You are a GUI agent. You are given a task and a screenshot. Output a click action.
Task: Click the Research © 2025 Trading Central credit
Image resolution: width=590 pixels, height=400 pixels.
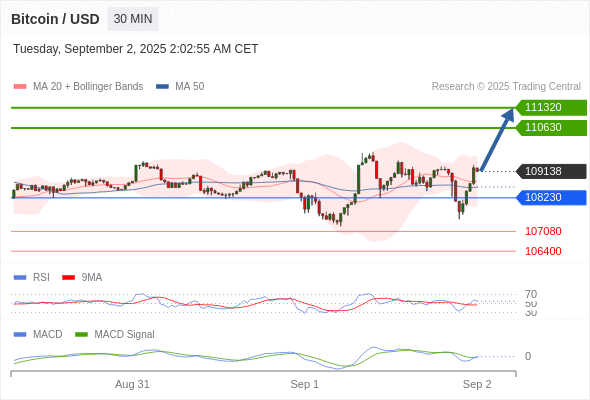pyautogui.click(x=506, y=87)
